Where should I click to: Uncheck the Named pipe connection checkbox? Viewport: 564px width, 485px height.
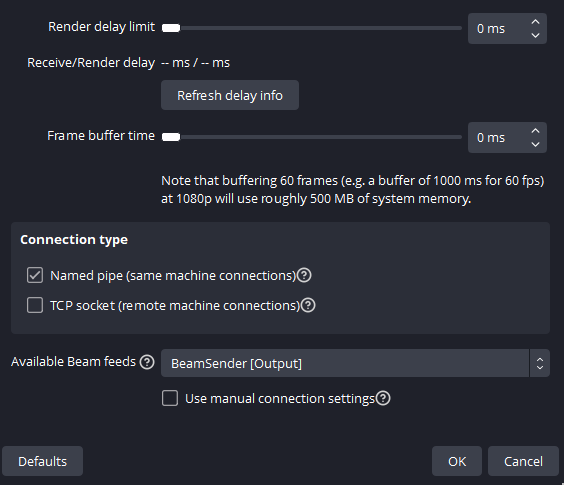click(35, 276)
